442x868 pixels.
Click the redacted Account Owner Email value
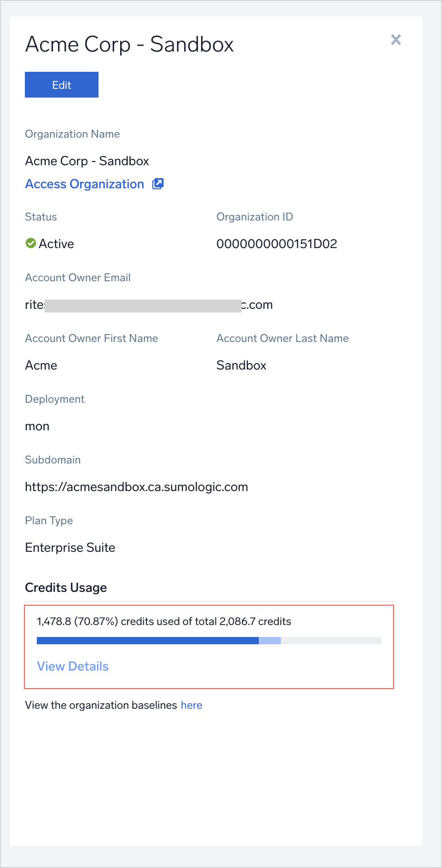(148, 305)
